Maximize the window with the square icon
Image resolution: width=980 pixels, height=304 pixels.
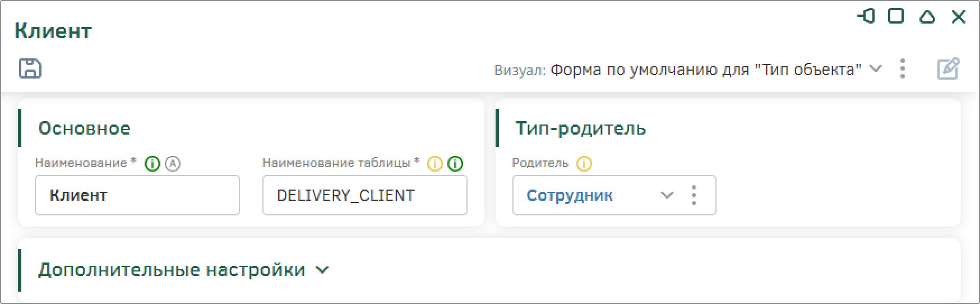tap(896, 16)
